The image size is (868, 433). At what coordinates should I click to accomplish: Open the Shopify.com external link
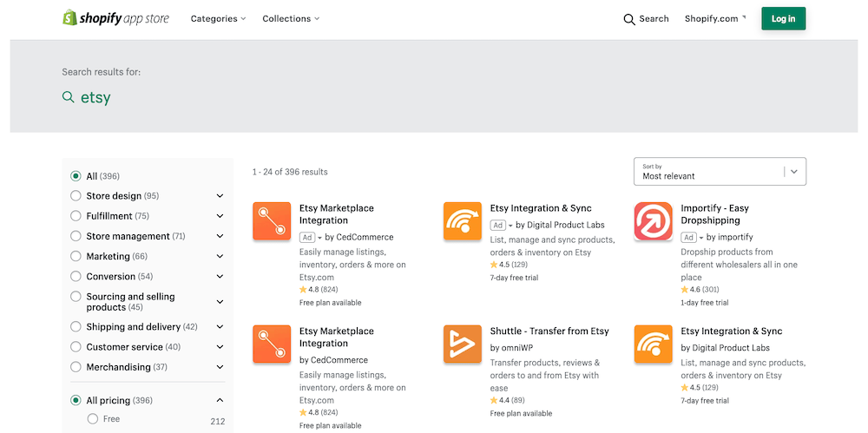coord(715,19)
